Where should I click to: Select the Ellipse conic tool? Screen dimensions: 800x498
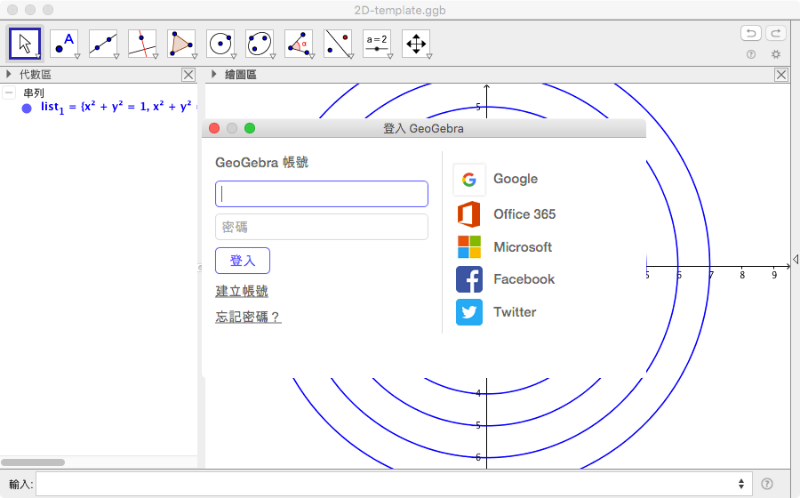(x=259, y=43)
